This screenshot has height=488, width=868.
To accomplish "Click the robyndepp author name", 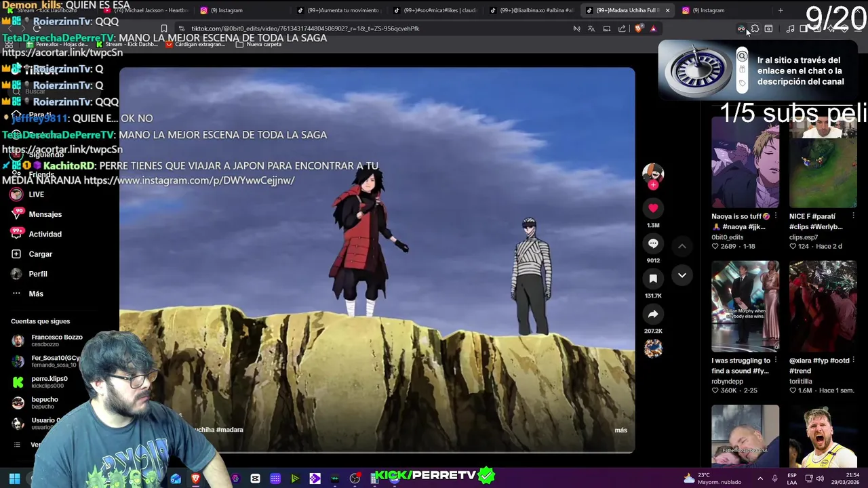I will pos(727,382).
